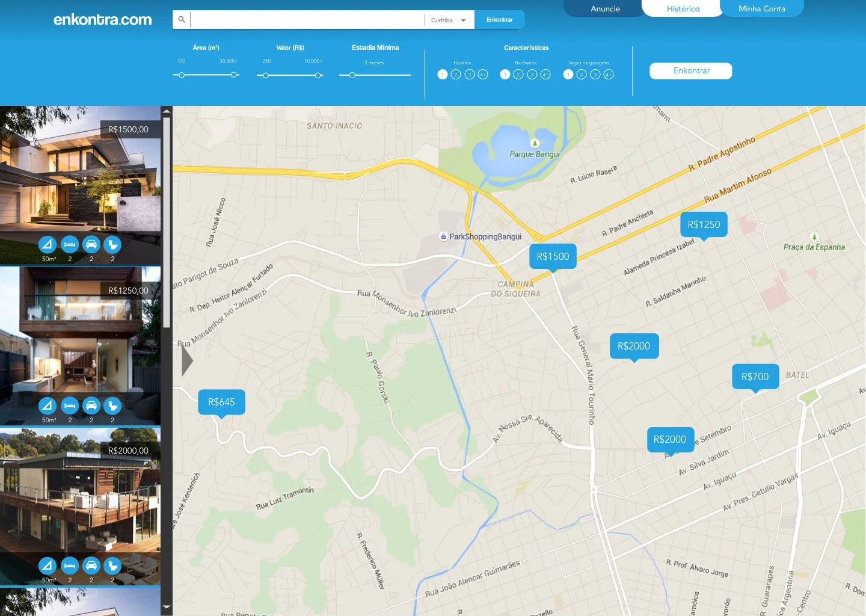Viewport: 866px width, 616px height.
Task: Click car icon on R$1500,00 listing
Action: pyautogui.click(x=91, y=244)
